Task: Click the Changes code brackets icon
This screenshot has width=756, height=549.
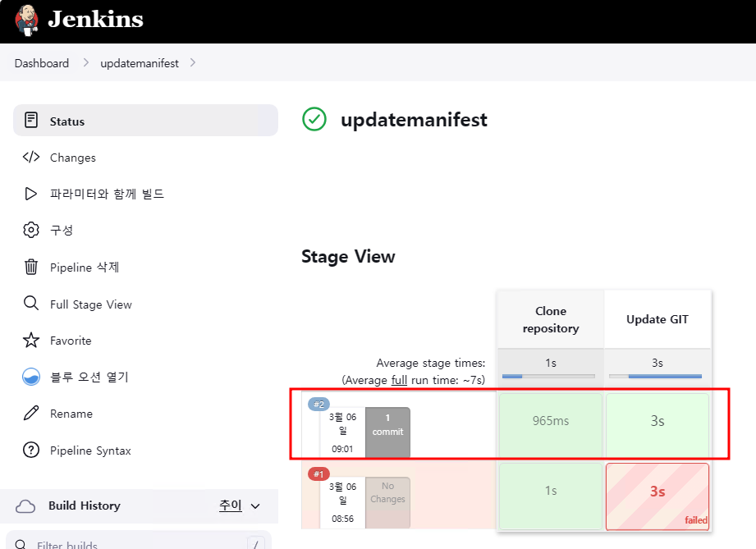Action: 31,157
